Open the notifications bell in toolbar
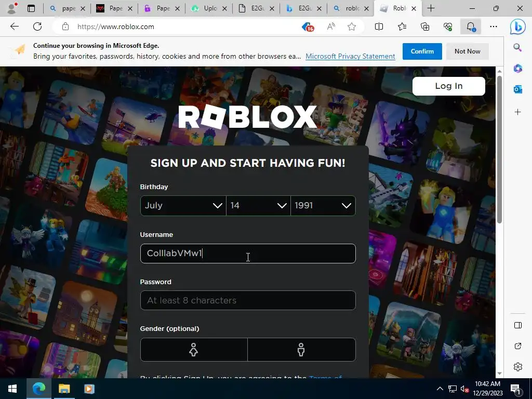Screen dimensions: 532x399 471,26
